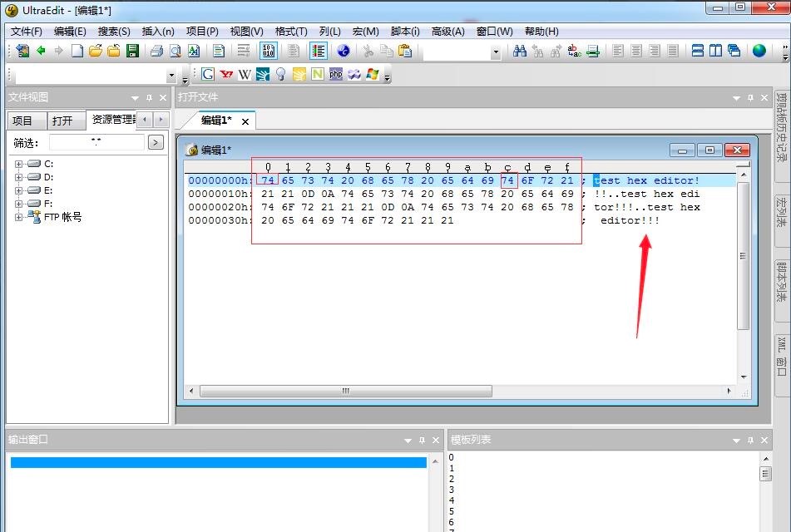Expand the D: drive node

(x=18, y=177)
